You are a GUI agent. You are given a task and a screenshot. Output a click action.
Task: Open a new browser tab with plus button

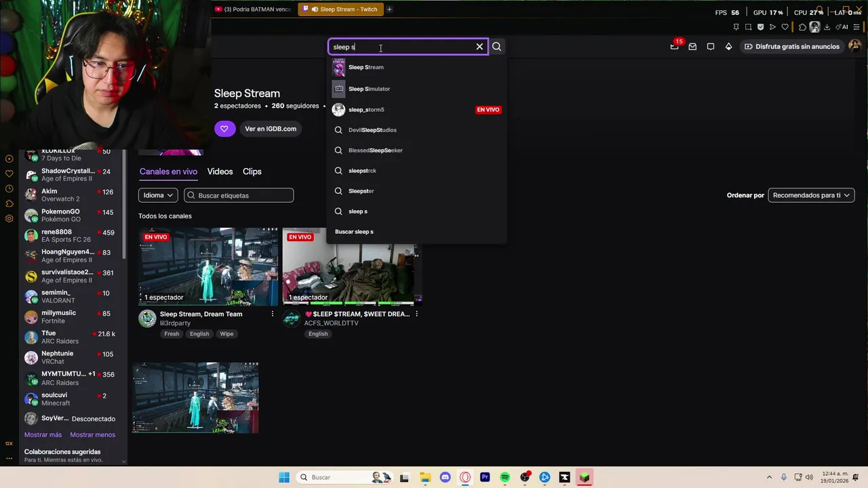(x=389, y=9)
